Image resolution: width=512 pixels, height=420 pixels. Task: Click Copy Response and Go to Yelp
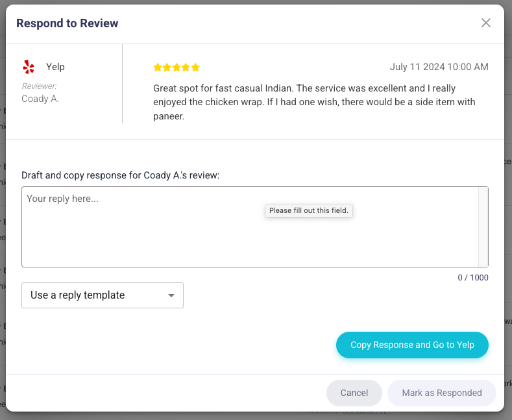[412, 345]
